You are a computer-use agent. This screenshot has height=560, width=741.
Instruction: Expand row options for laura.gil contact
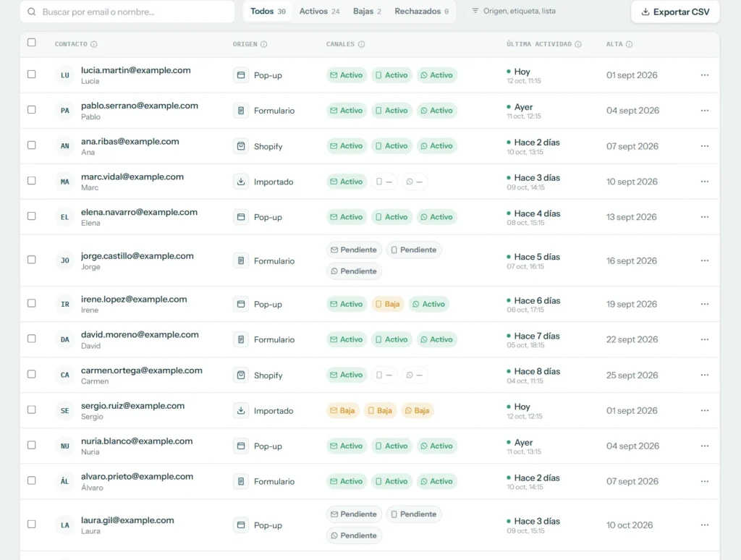coord(705,525)
